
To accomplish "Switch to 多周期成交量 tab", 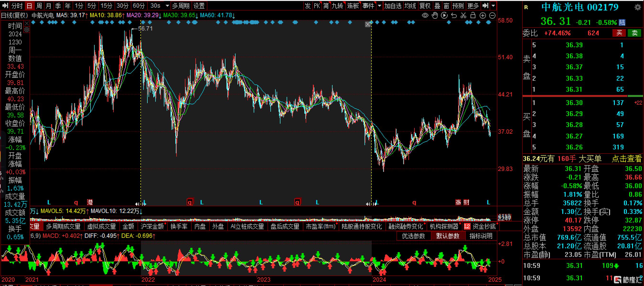I will click(x=63, y=227).
